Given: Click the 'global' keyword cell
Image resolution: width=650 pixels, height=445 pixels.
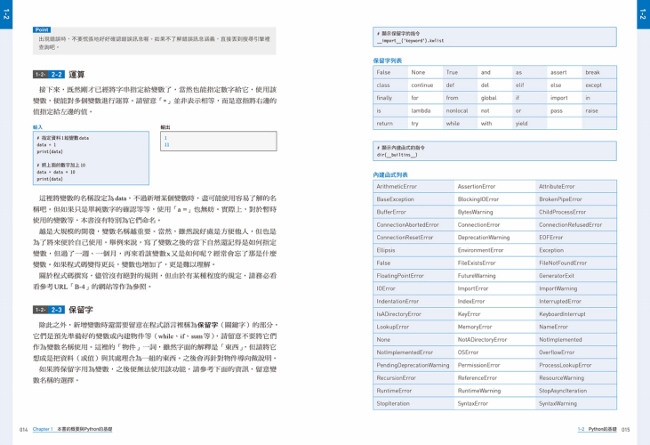Looking at the screenshot, I should click(x=495, y=98).
